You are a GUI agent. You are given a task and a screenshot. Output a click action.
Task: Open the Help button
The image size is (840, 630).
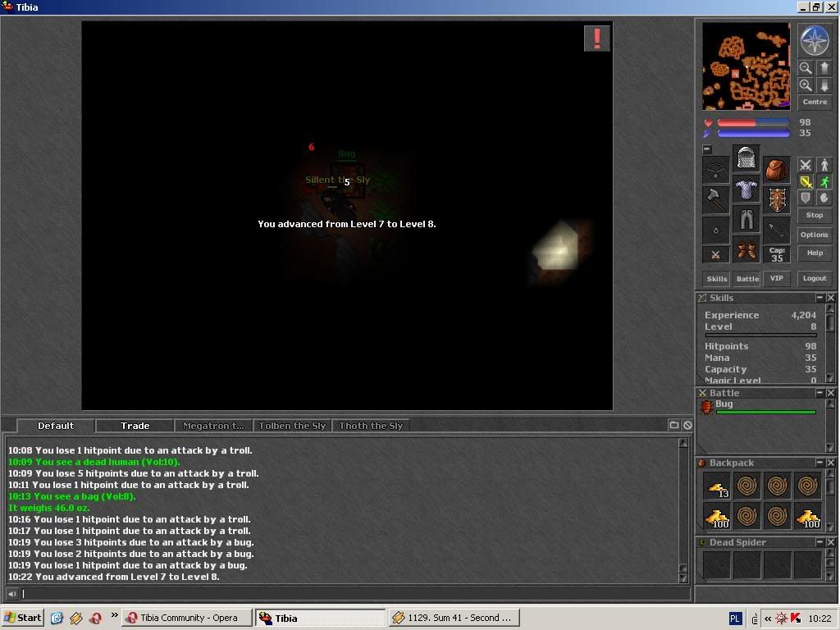click(815, 253)
